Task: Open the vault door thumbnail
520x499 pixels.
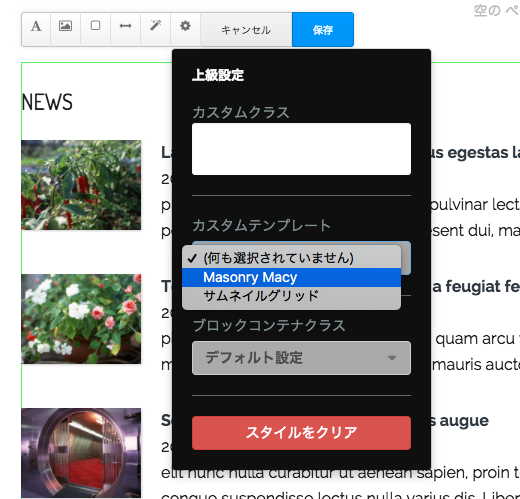Action: point(81,453)
